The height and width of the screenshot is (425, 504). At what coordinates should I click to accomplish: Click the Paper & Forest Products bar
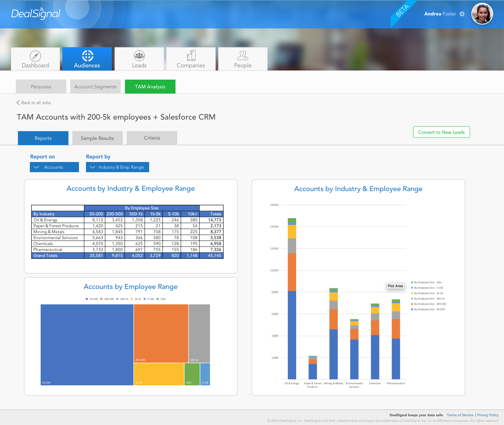pyautogui.click(x=313, y=367)
